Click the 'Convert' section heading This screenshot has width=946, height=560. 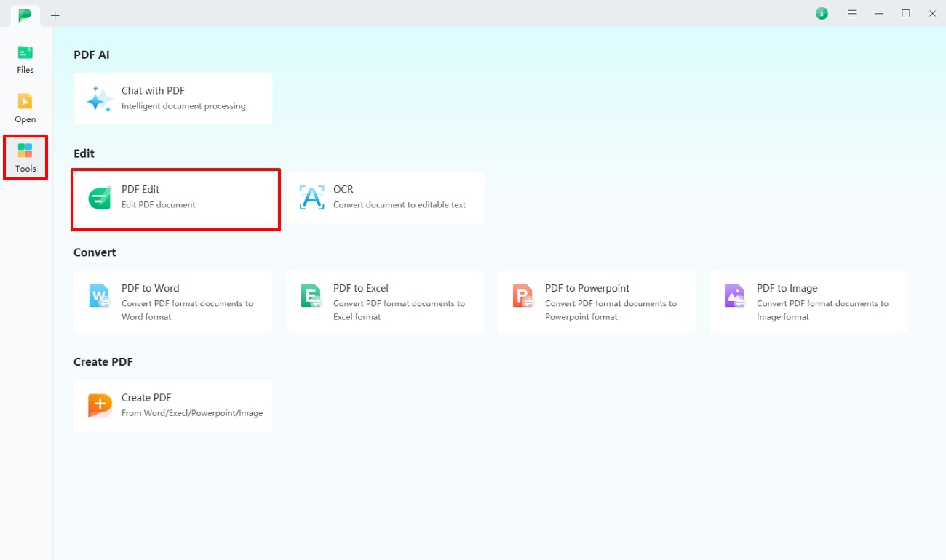[x=95, y=252]
